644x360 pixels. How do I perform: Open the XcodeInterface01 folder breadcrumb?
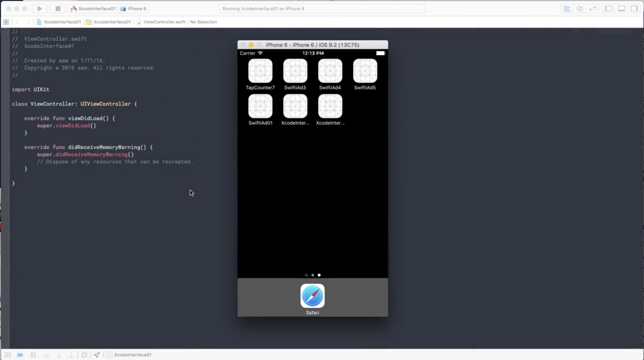click(x=112, y=22)
